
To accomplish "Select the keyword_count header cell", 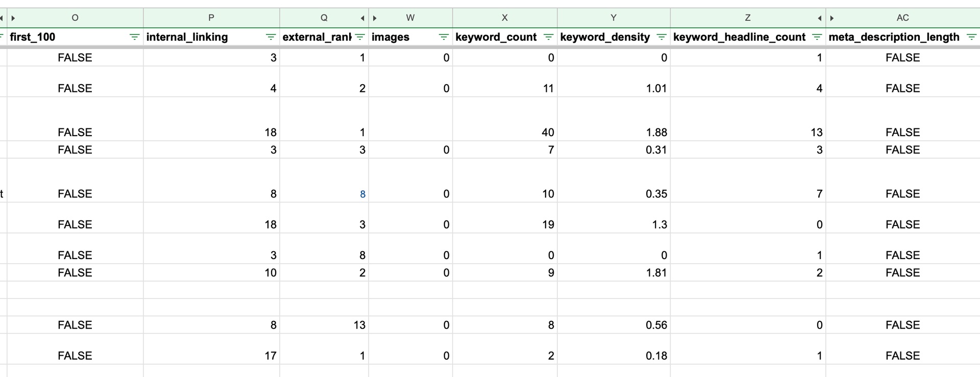I will 505,37.
